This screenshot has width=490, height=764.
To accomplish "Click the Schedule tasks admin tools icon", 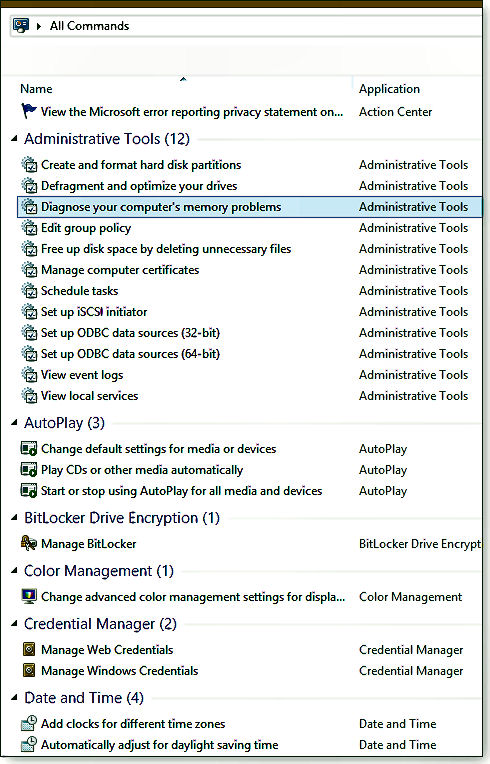I will 29,291.
